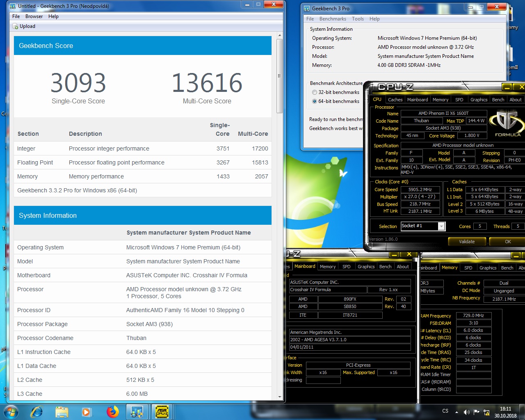525x420 pixels.
Task: Click the OK button in CPU-Z
Action: pyautogui.click(x=508, y=242)
